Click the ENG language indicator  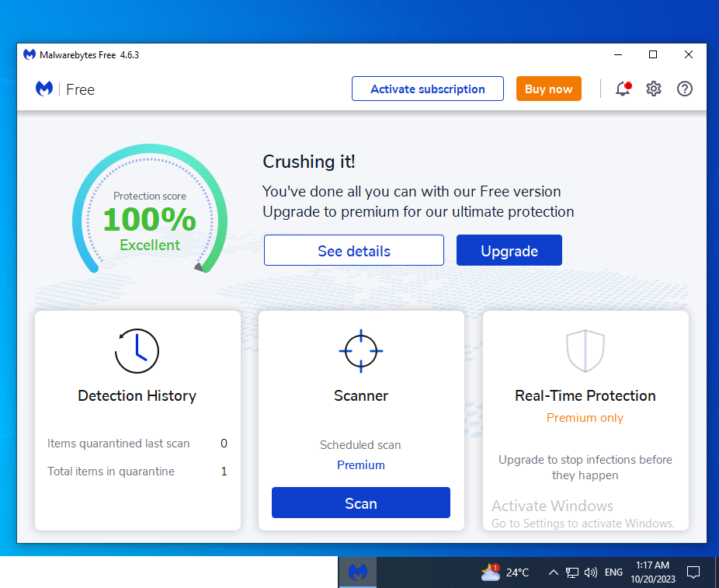click(x=613, y=572)
